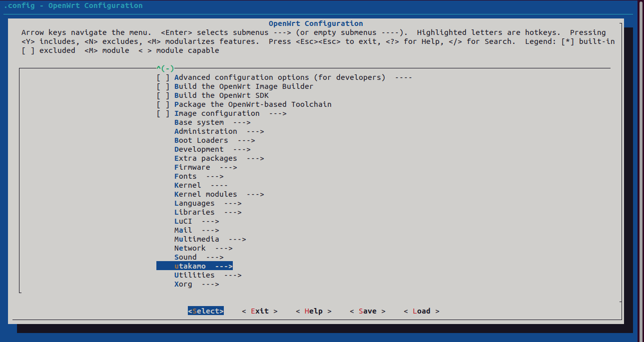This screenshot has width=644, height=342.
Task: Open the Firmware submenu
Action: coord(205,167)
